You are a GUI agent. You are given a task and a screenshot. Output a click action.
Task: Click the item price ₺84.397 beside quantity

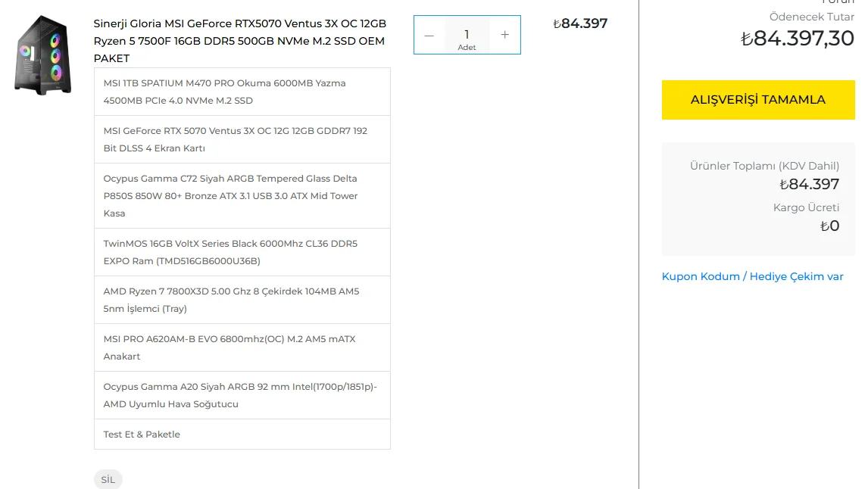click(580, 23)
